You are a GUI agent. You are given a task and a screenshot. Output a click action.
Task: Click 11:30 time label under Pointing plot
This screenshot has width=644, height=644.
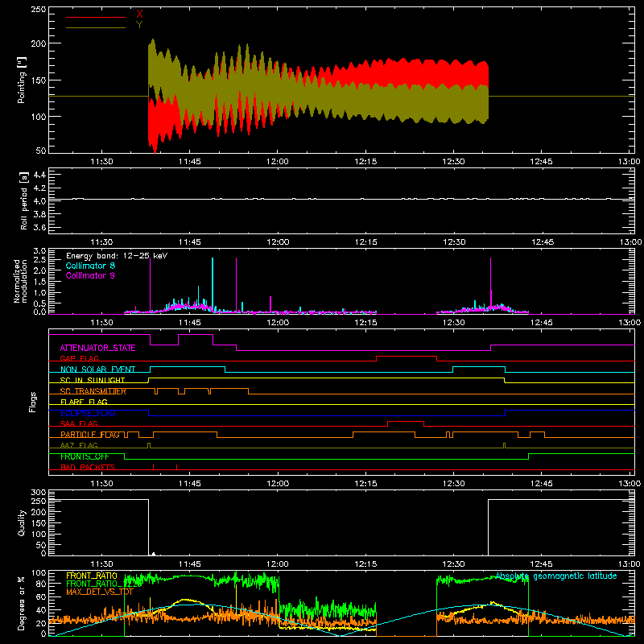[x=101, y=162]
